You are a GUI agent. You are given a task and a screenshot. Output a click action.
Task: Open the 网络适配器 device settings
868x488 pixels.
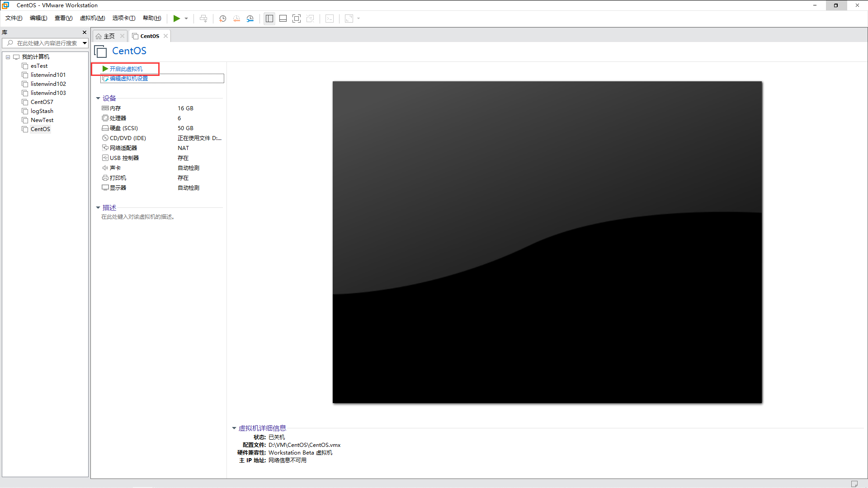[x=123, y=148]
